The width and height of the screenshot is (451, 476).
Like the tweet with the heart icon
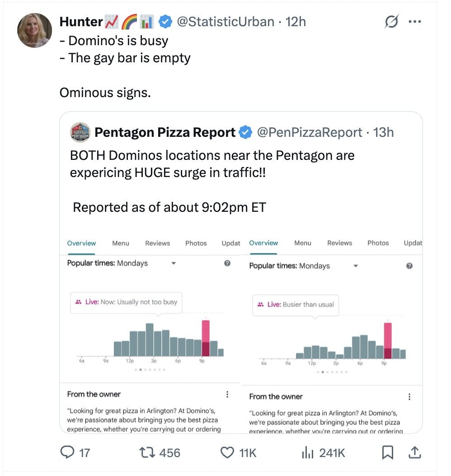pos(227,453)
